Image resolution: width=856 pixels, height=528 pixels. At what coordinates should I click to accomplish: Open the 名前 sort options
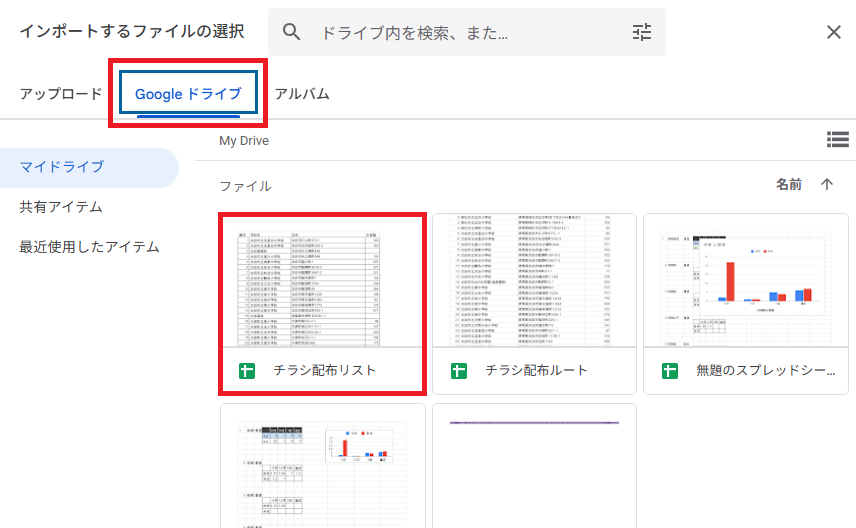(x=788, y=184)
